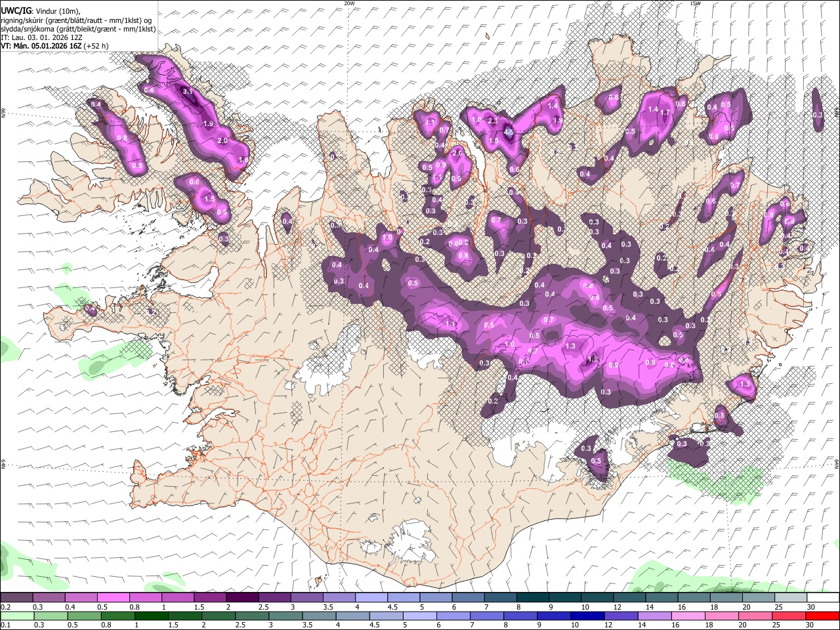Image resolution: width=840 pixels, height=630 pixels.
Task: Click the 4.5 snowfall value in the north
Action: pos(509,132)
